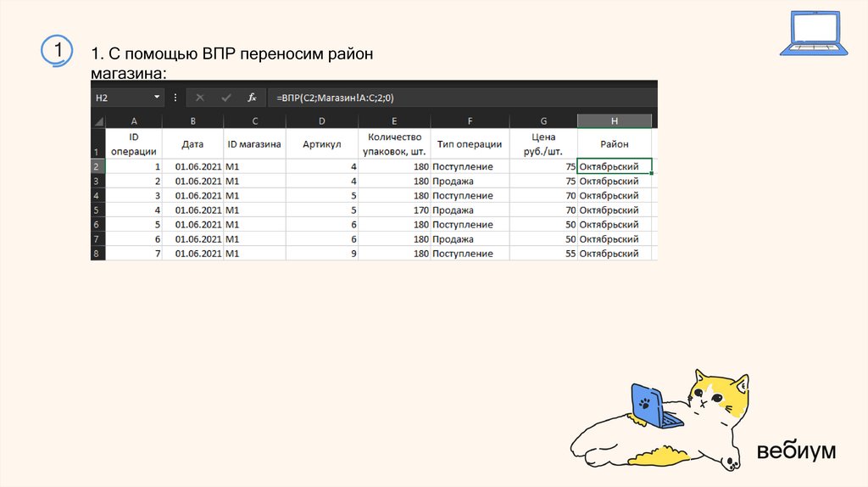Select row 5 header
The image size is (868, 487).
98,210
